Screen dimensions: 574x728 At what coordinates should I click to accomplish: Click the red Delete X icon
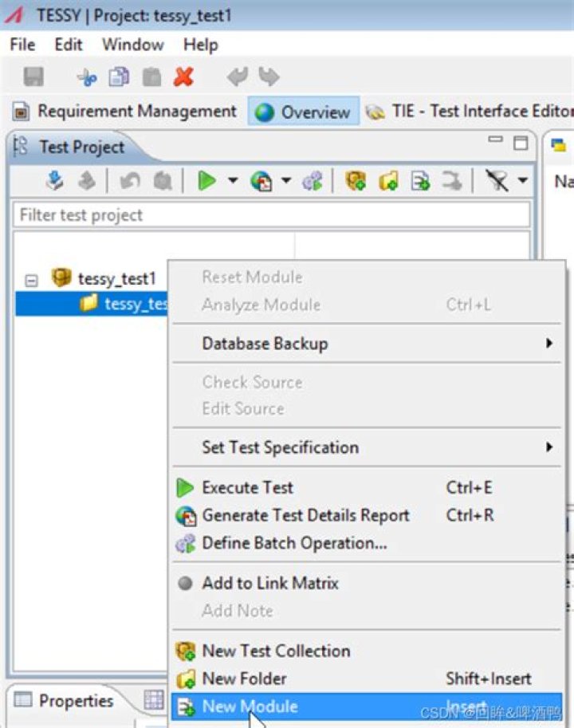coord(183,77)
